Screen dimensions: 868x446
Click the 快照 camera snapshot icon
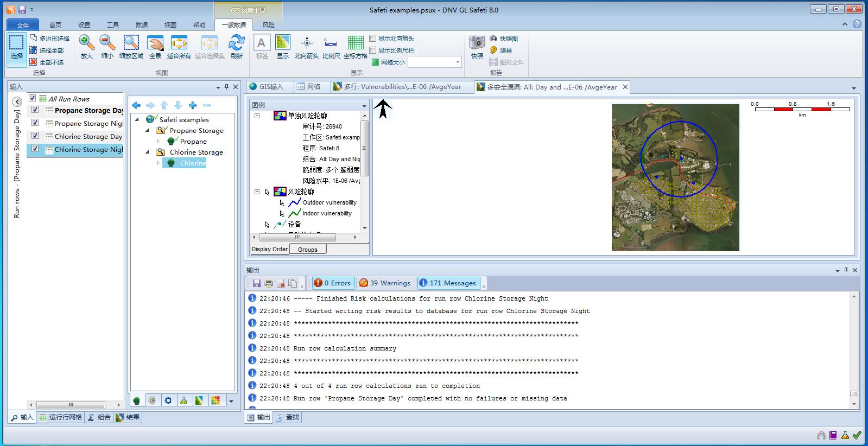click(477, 43)
